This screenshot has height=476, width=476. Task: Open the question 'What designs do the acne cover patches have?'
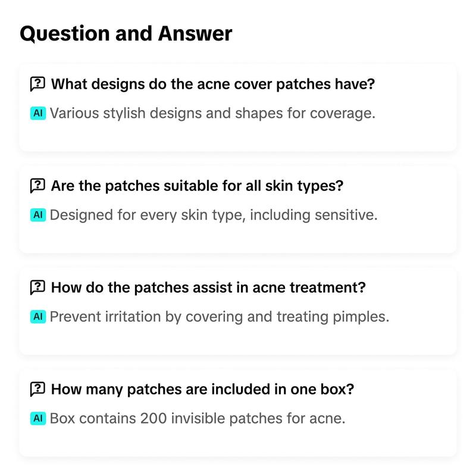[x=213, y=84]
